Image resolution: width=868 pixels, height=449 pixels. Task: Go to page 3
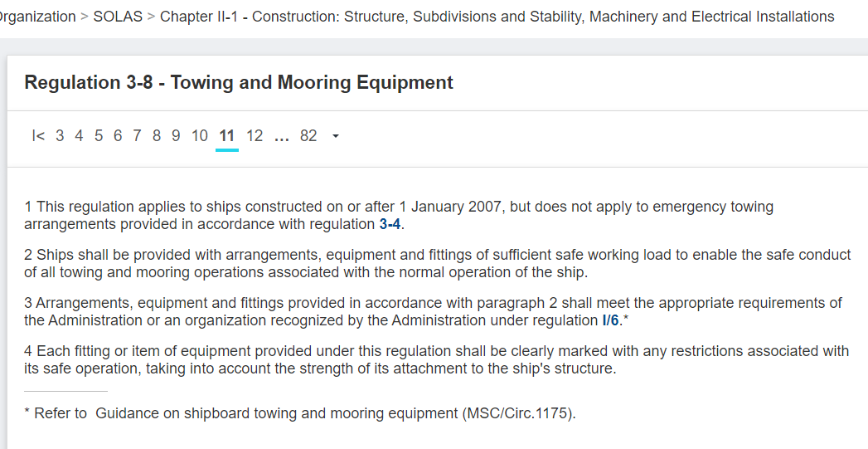click(60, 136)
